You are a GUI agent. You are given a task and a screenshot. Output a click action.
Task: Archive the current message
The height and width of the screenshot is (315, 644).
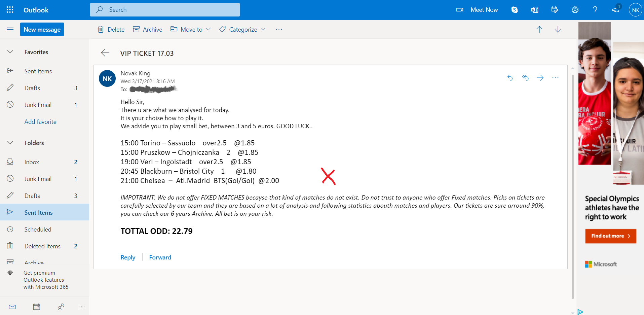click(148, 29)
